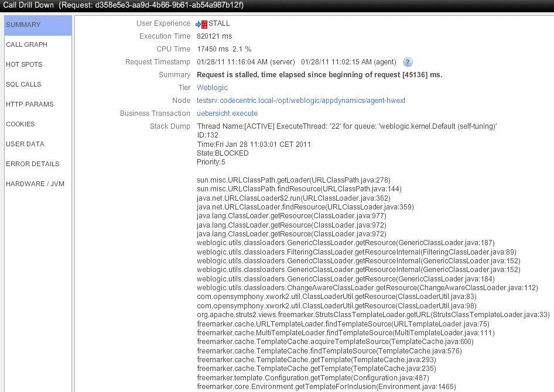554x392 pixels.
Task: Follow the testsrv.codecentric.local node link
Action: pos(301,101)
